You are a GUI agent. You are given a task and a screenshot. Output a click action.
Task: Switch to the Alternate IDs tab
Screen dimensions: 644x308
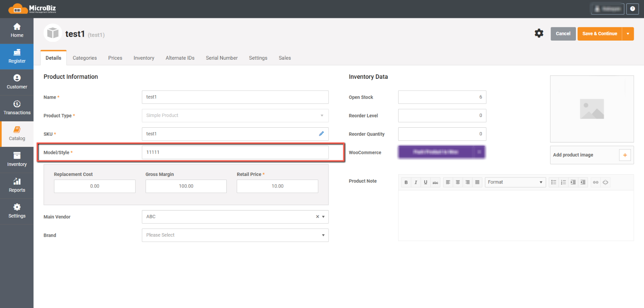pyautogui.click(x=180, y=58)
